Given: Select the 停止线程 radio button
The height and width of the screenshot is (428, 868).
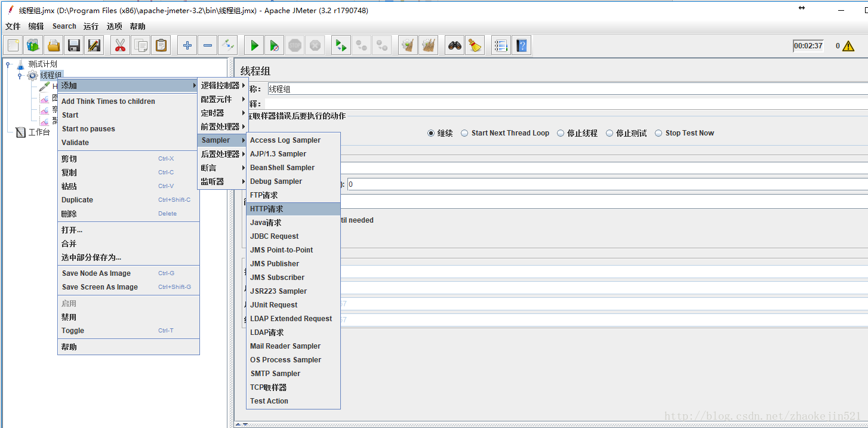Looking at the screenshot, I should [561, 133].
